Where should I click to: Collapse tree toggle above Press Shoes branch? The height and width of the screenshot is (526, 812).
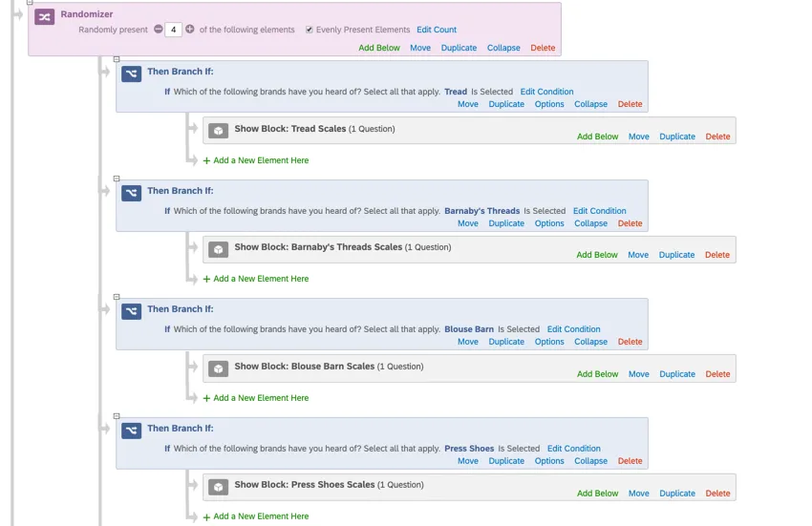(117, 415)
